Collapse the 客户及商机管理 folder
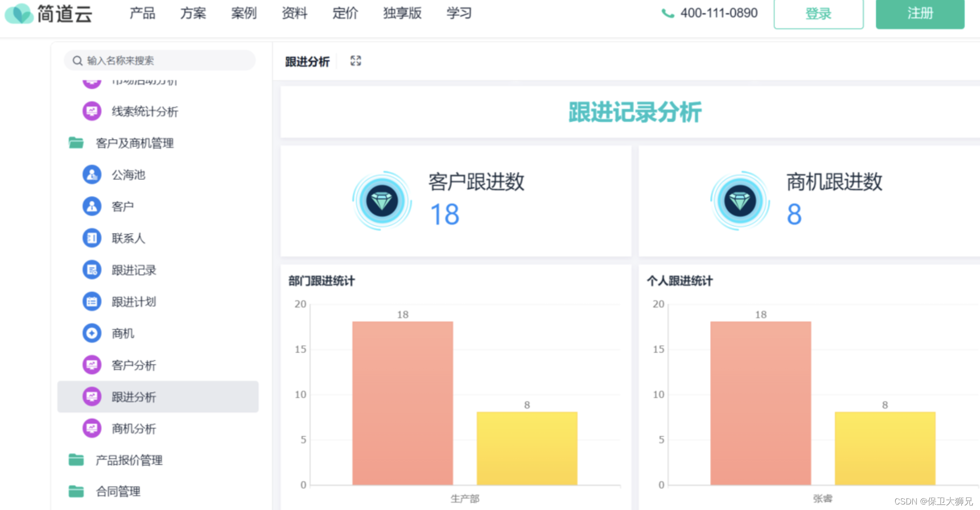980x510 pixels. 135,143
